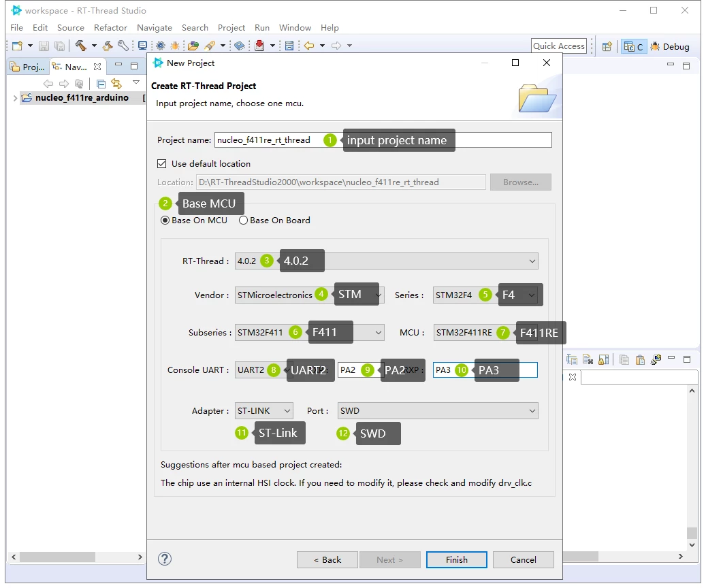Click the Save All icon

tap(59, 46)
